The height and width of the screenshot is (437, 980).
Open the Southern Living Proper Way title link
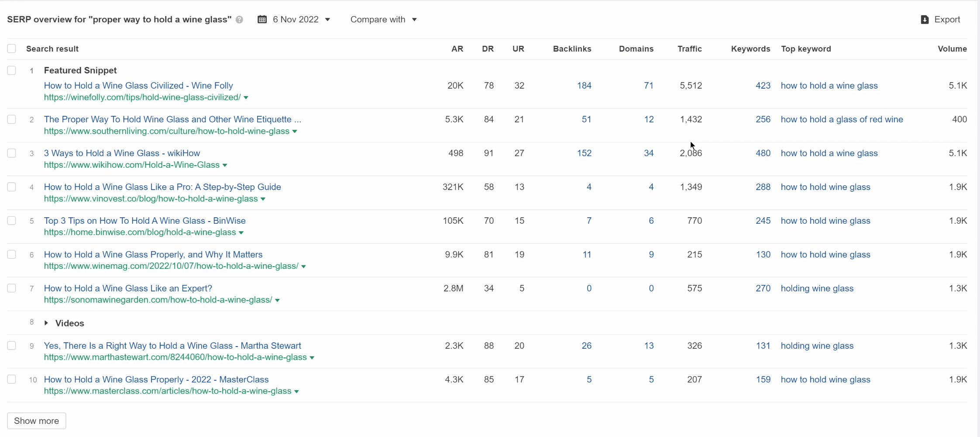[172, 119]
